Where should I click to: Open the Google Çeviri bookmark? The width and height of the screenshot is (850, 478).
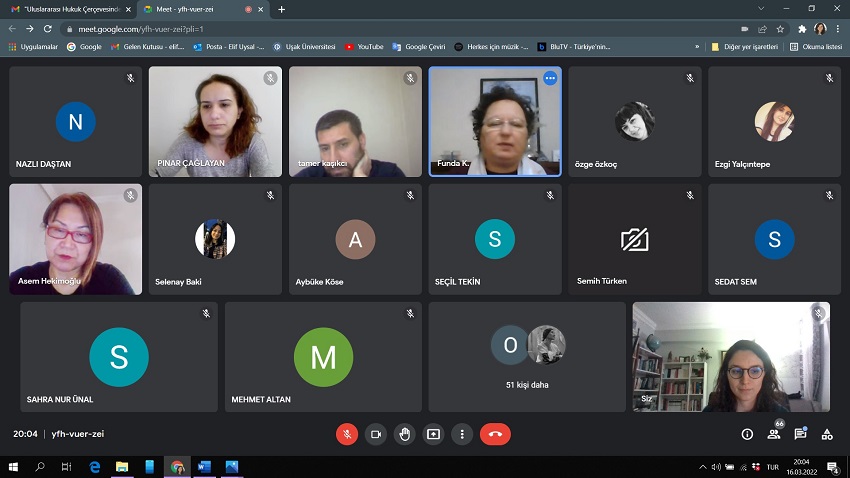click(418, 46)
